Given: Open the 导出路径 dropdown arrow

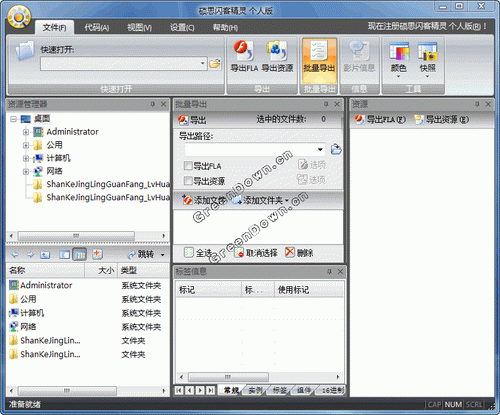Looking at the screenshot, I should tap(320, 149).
